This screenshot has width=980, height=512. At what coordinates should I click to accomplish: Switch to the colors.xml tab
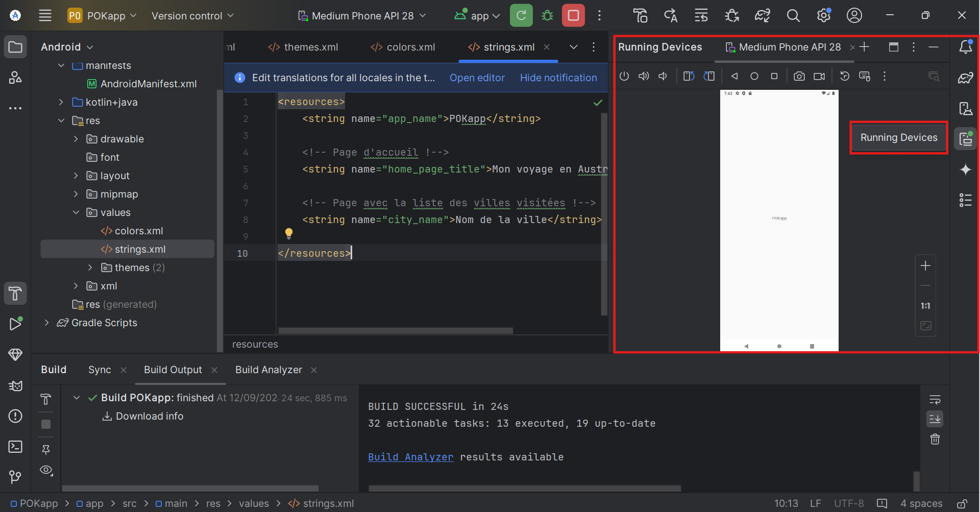[x=403, y=47]
